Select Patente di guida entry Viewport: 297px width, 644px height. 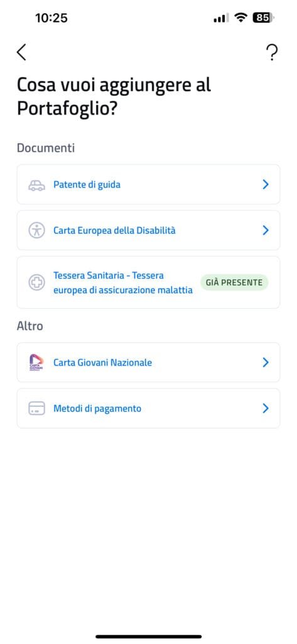148,184
